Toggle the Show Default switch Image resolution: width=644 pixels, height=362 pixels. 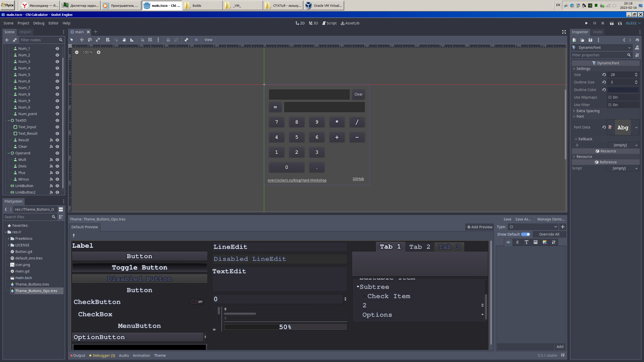(525, 234)
